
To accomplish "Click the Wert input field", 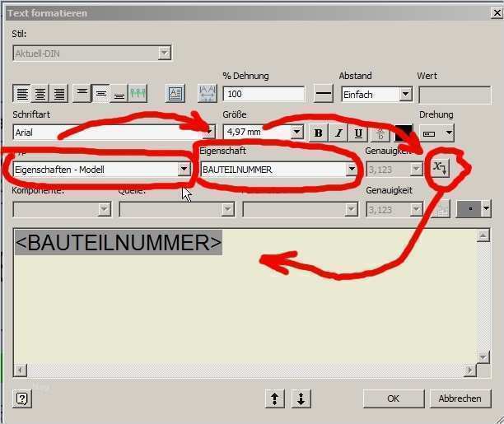I will 455,95.
